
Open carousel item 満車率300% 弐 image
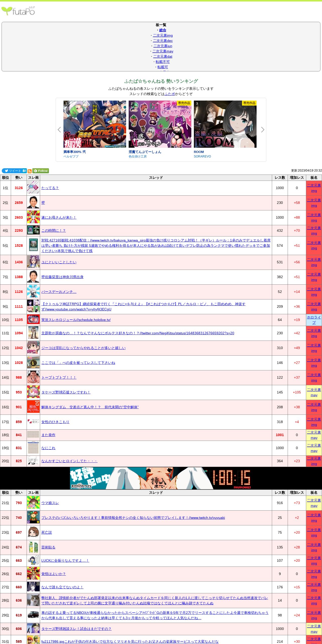pyautogui.click(x=95, y=124)
